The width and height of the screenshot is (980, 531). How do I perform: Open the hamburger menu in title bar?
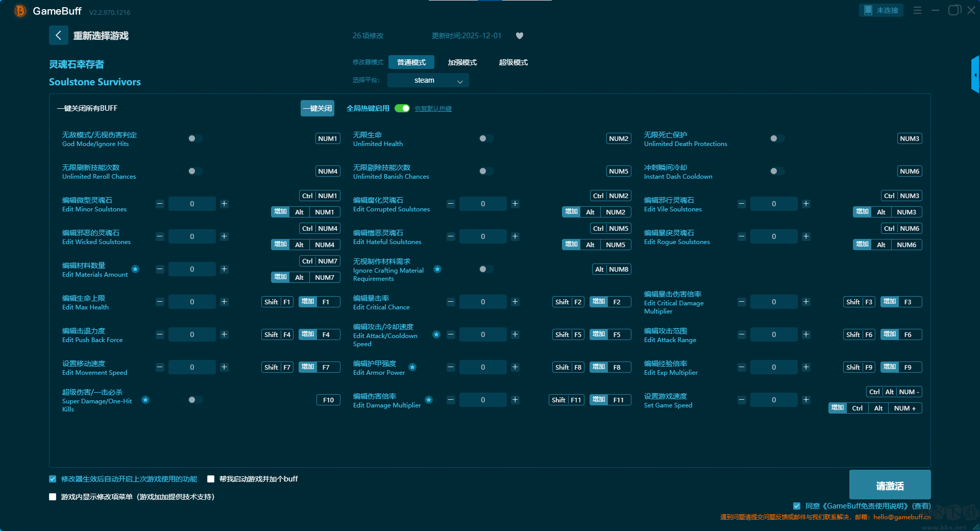917,10
